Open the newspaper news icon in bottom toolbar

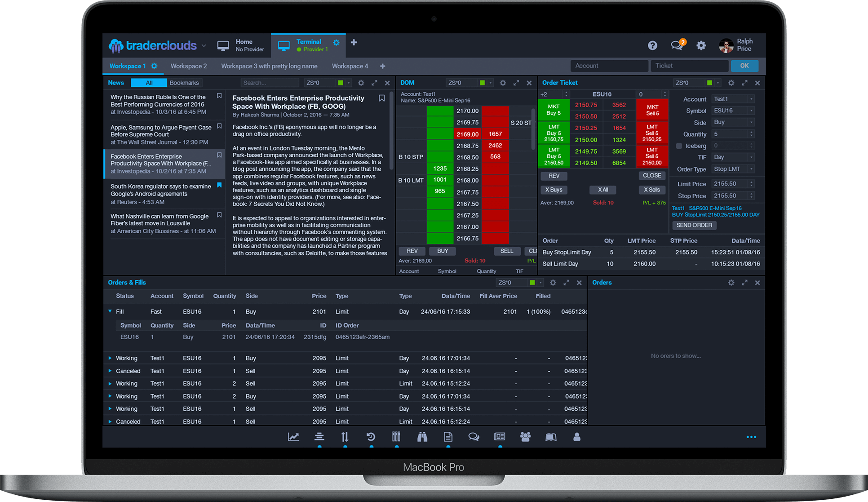coord(499,437)
